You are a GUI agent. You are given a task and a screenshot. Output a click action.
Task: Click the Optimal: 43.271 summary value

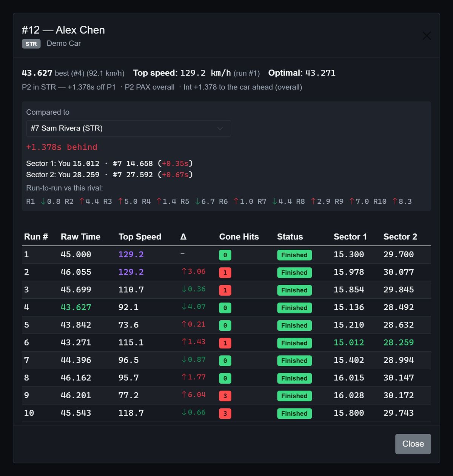[x=302, y=73]
